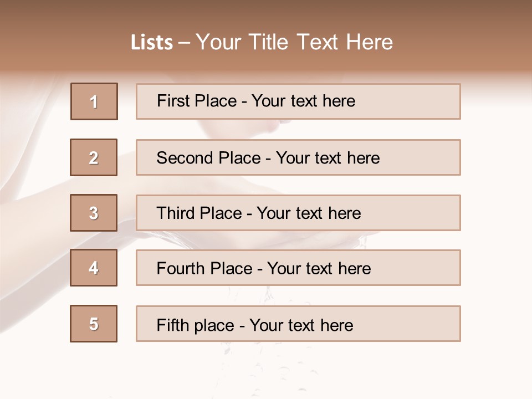Click 'Your Title Text Here' in the title

pyautogui.click(x=294, y=42)
